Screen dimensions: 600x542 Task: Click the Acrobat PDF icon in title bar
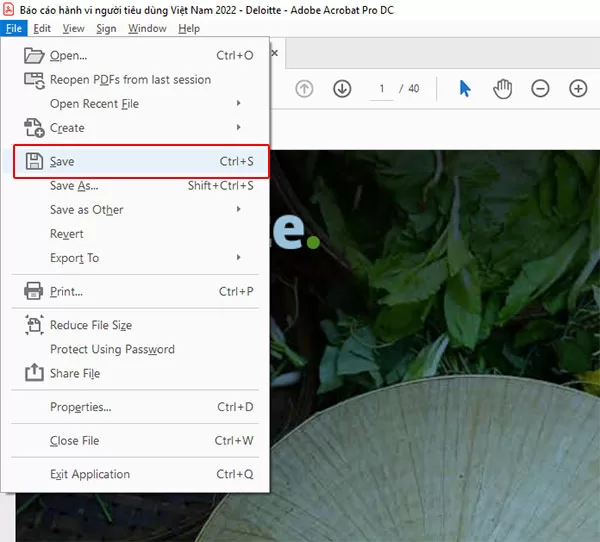(x=8, y=10)
